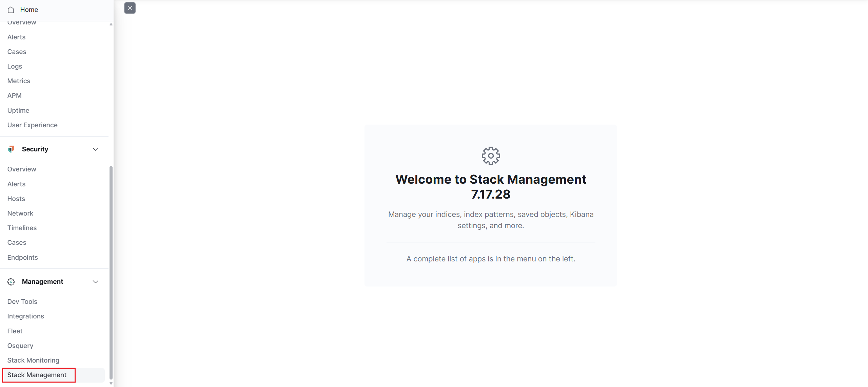The image size is (868, 387).
Task: Open Stack Monitoring link
Action: point(33,360)
